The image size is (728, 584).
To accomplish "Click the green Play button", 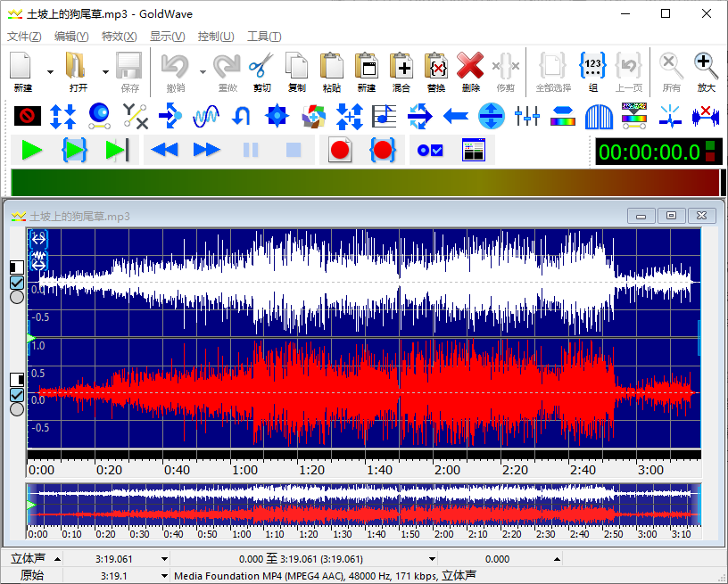I will [x=32, y=151].
